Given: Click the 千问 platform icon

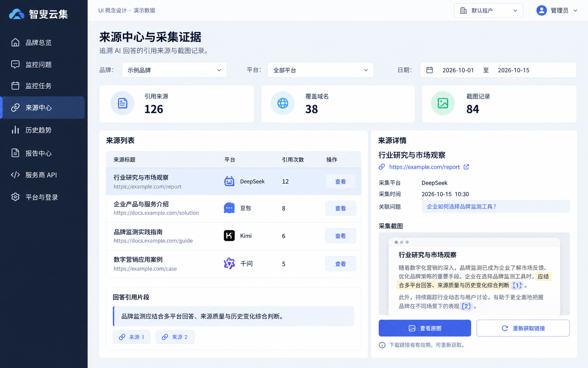Looking at the screenshot, I should [x=229, y=263].
